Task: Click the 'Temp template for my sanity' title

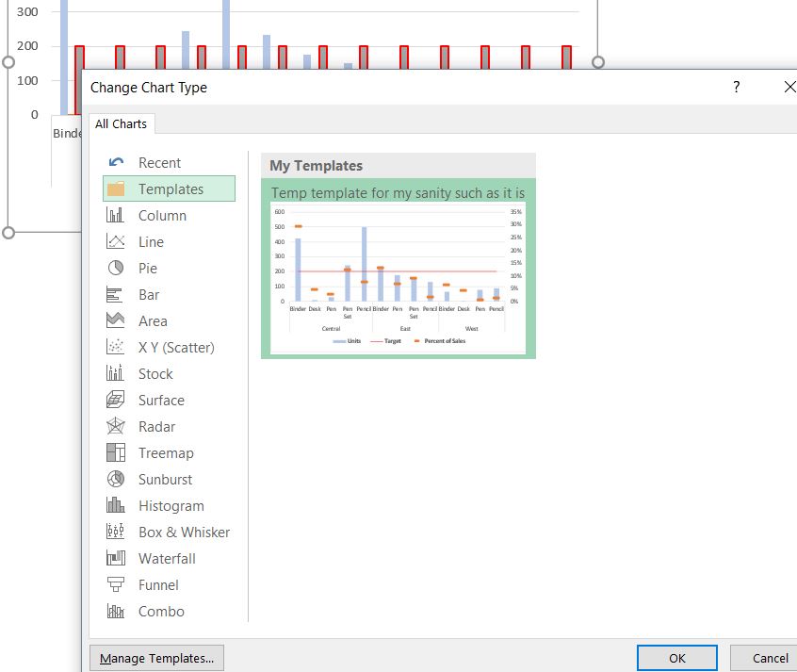Action: 398,193
